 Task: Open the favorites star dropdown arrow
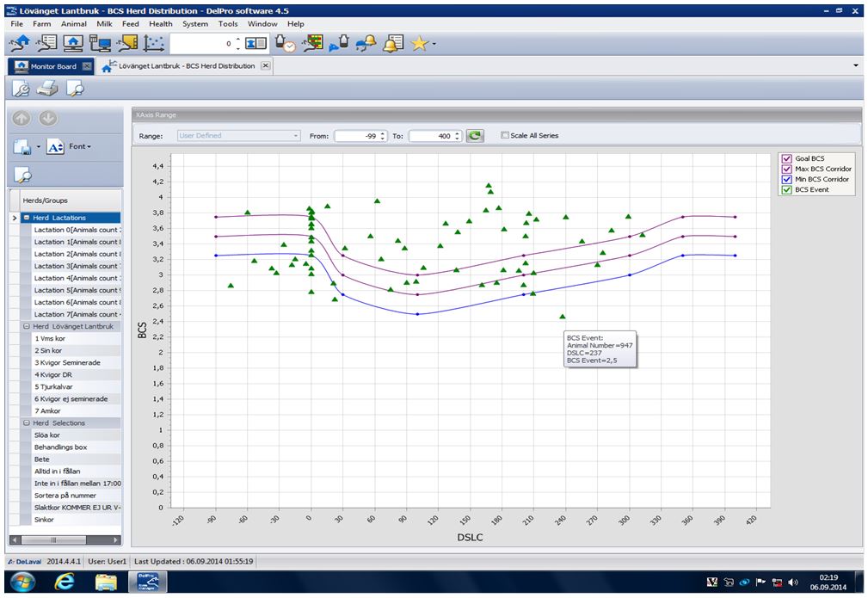click(x=434, y=44)
